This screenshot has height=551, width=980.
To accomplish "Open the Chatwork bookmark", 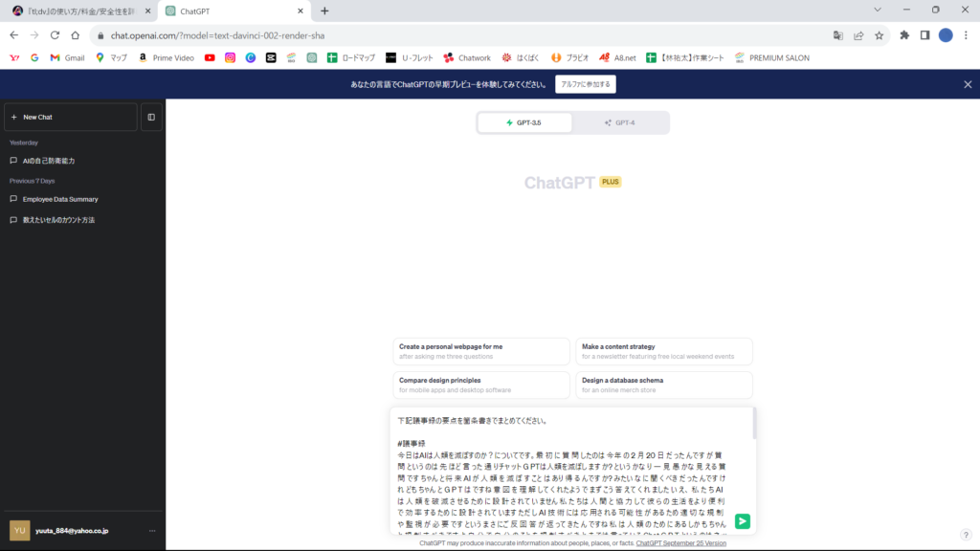I will [467, 57].
